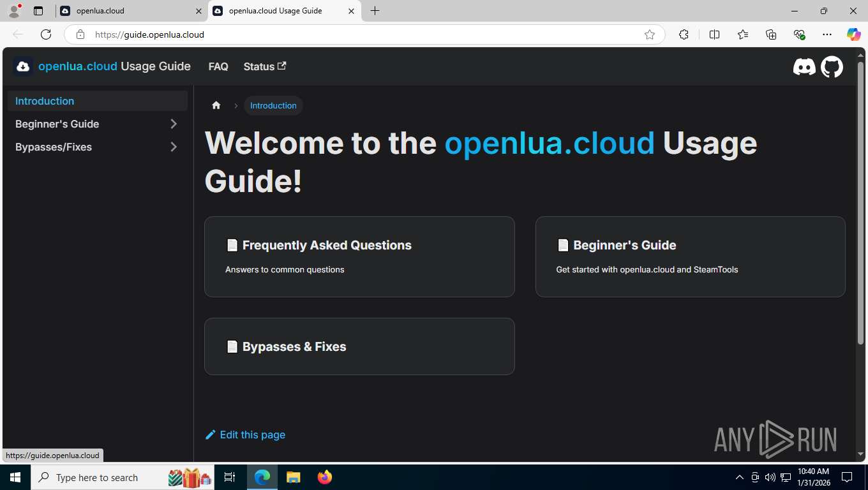Viewport: 868px width, 490px height.
Task: Open the Frequently Asked Questions card
Action: (x=359, y=256)
